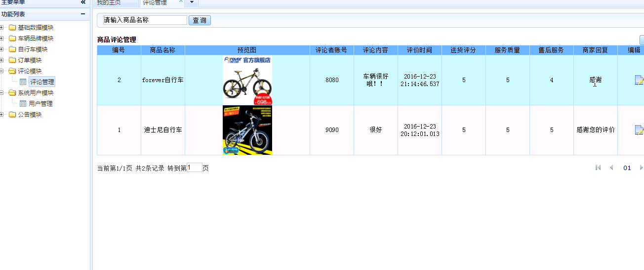Select the 车辆品牌模块 tree label
644x270 pixels.
(x=36, y=39)
